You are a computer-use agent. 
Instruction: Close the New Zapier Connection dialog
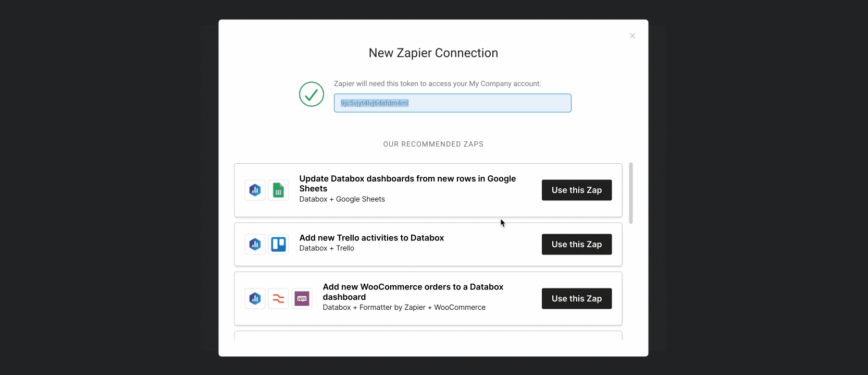(632, 36)
